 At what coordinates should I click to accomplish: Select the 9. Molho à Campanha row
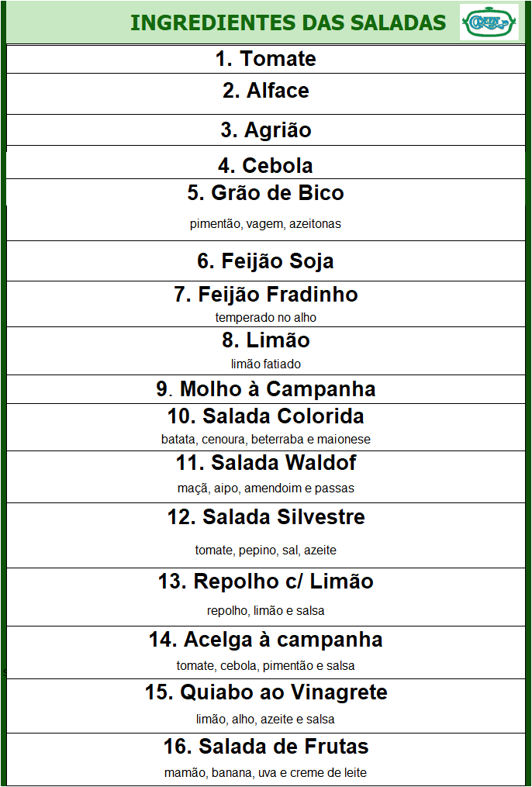tap(266, 389)
